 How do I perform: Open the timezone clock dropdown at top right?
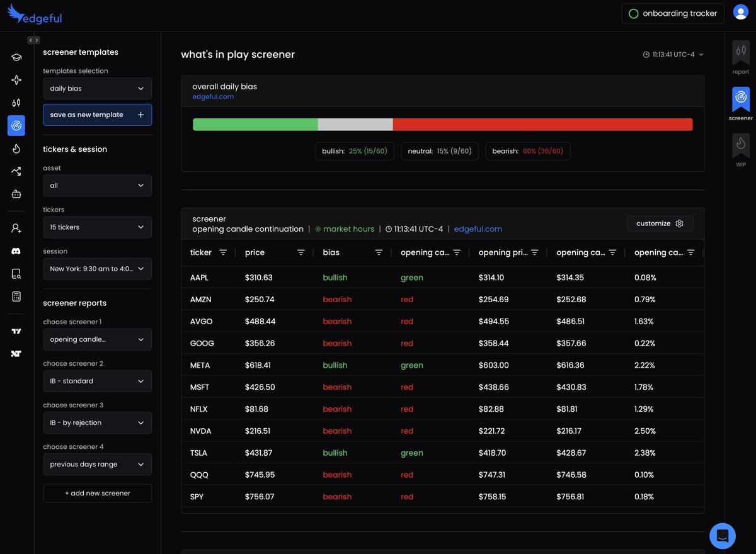pyautogui.click(x=673, y=55)
